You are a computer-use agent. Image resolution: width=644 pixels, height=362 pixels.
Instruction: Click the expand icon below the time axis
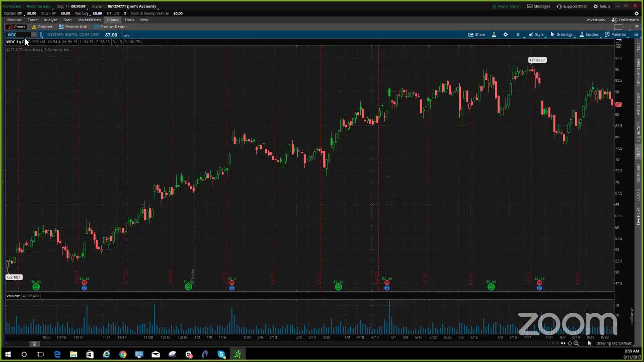coord(34,344)
